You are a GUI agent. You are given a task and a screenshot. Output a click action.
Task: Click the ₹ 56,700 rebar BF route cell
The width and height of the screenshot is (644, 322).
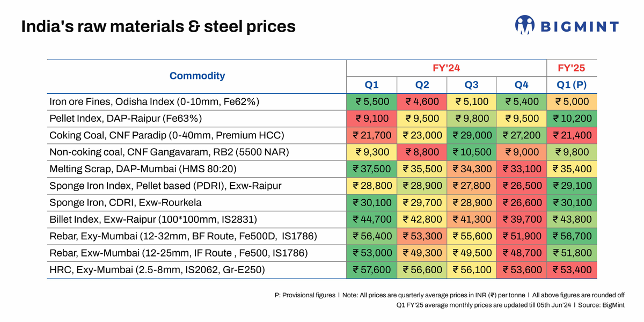pyautogui.click(x=572, y=236)
